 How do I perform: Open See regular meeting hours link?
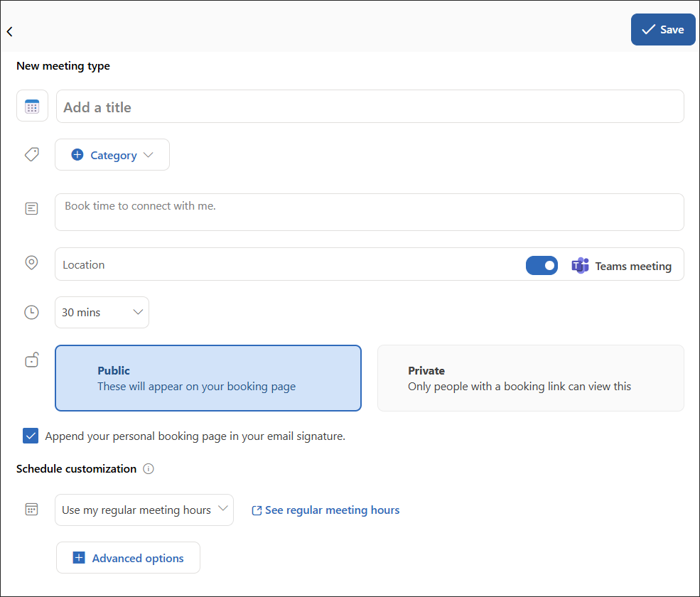click(x=325, y=510)
